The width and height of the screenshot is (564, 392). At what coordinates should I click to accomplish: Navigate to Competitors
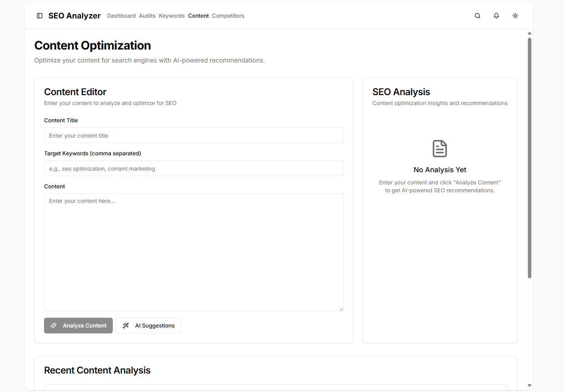pos(228,16)
